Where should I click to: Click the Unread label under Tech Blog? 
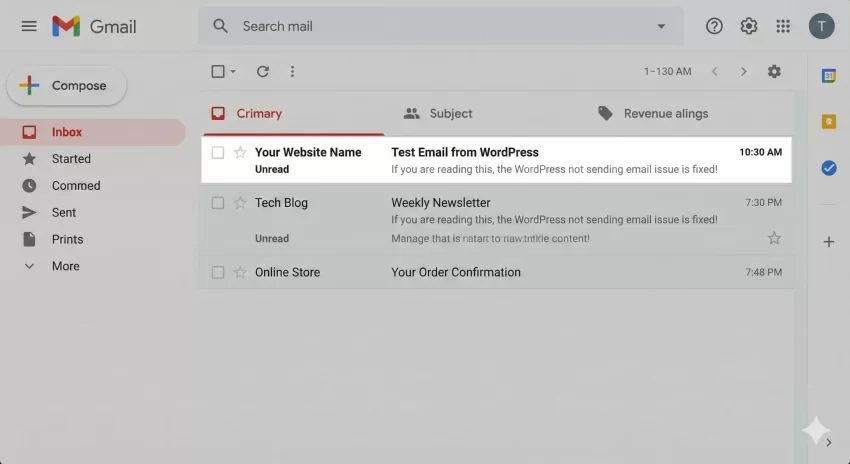[x=272, y=239]
